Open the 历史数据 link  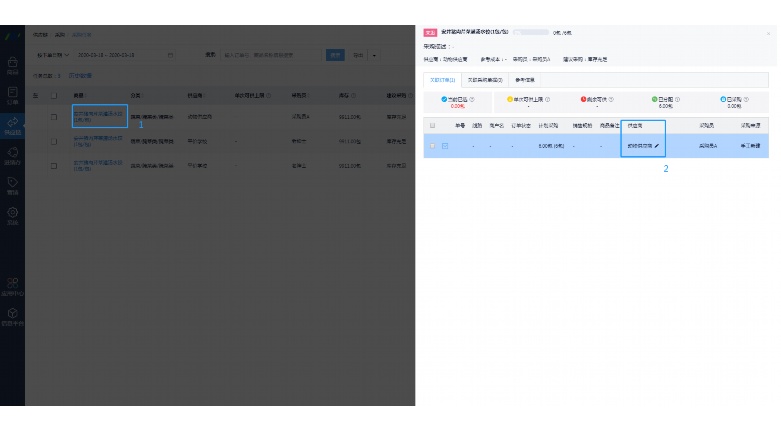click(x=80, y=76)
